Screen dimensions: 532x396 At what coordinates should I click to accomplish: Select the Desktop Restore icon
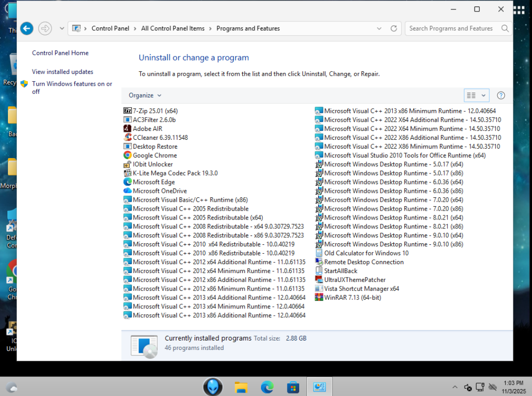coord(127,146)
